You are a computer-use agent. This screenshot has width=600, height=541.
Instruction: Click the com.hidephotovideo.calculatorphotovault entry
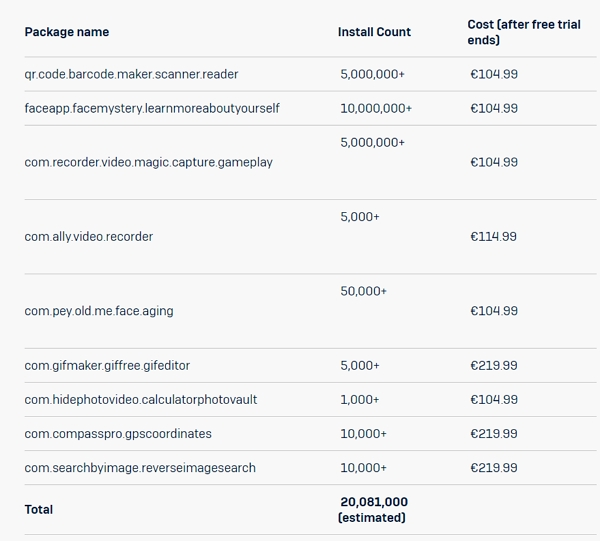141,399
